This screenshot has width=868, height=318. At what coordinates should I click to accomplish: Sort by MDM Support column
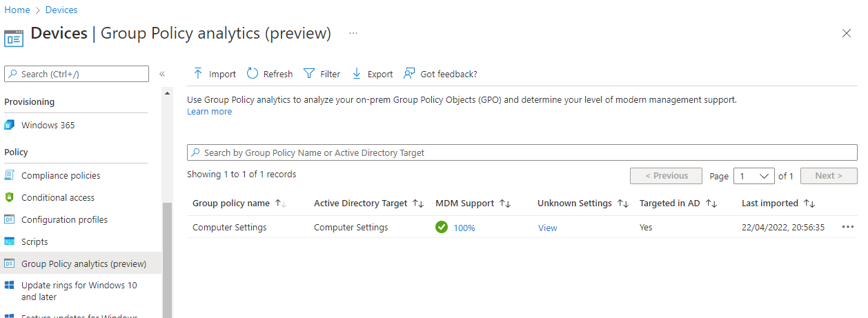pos(504,203)
